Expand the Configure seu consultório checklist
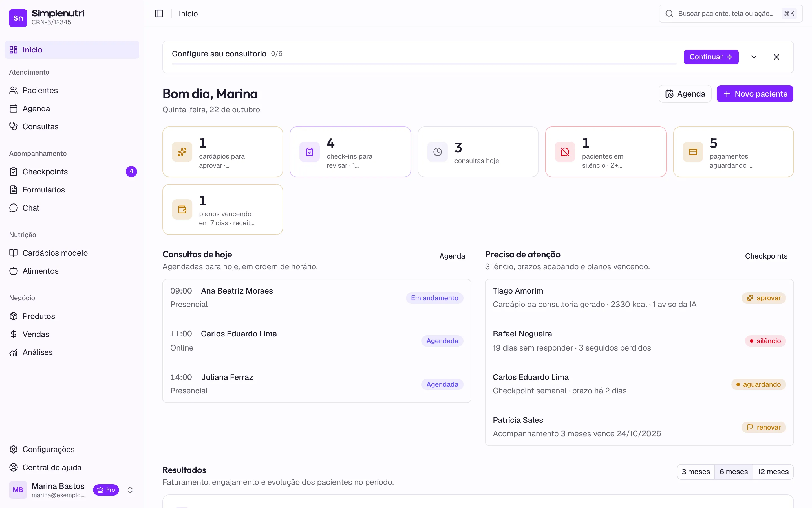The width and height of the screenshot is (812, 508). [754, 57]
